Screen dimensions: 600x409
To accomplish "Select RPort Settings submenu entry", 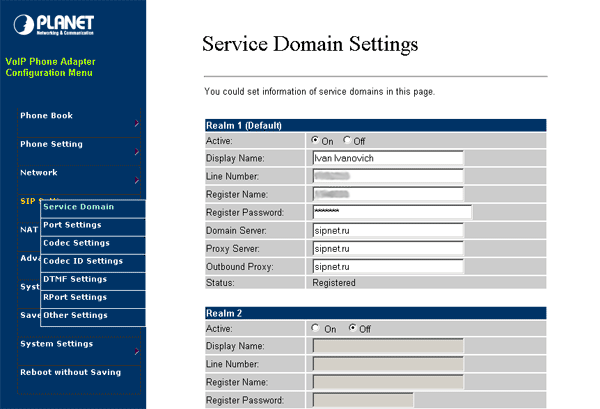I will tap(93, 299).
